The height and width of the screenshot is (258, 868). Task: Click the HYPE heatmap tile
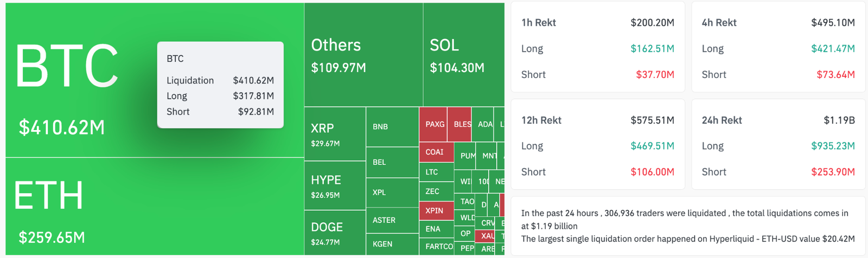click(x=335, y=185)
